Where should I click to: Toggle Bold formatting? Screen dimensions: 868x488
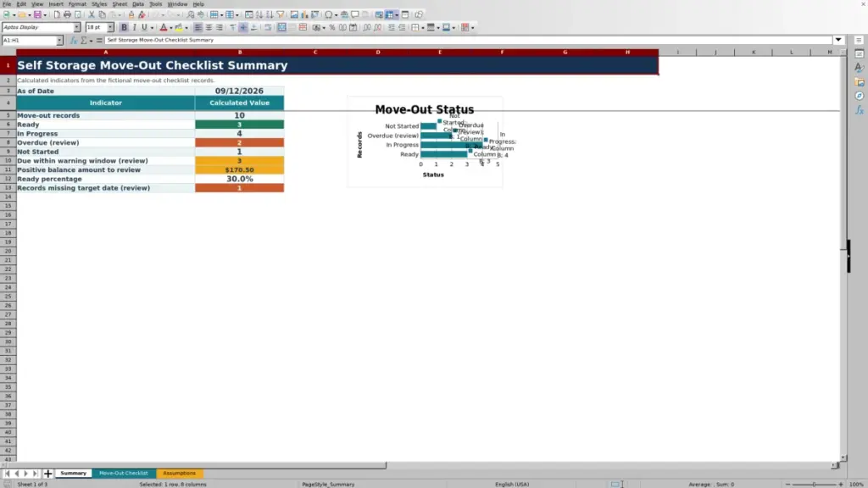pos(124,28)
